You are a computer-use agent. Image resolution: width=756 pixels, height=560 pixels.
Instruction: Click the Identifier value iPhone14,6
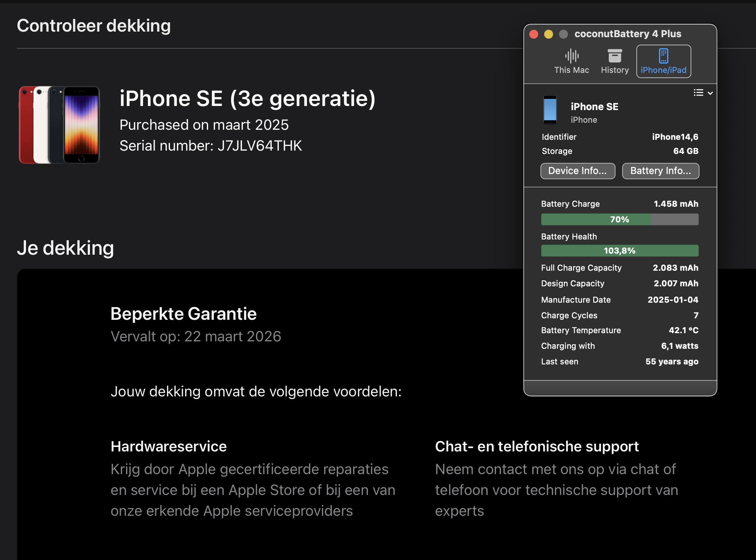coord(675,137)
